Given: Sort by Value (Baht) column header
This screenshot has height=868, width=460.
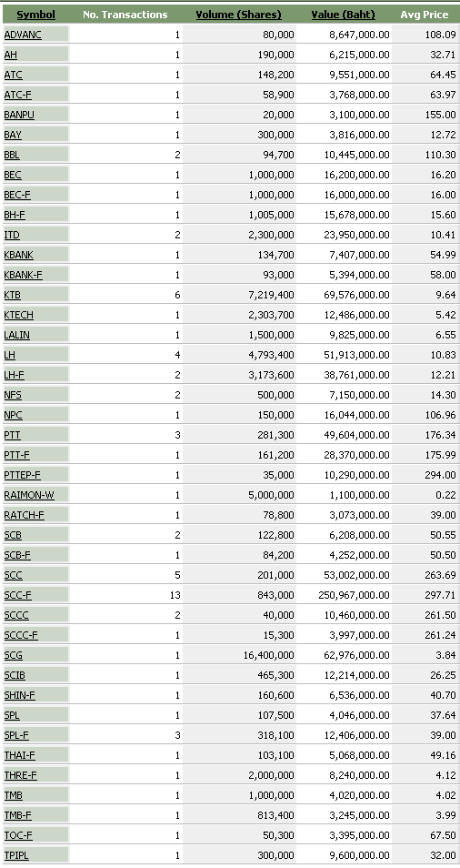Looking at the screenshot, I should pos(344,15).
